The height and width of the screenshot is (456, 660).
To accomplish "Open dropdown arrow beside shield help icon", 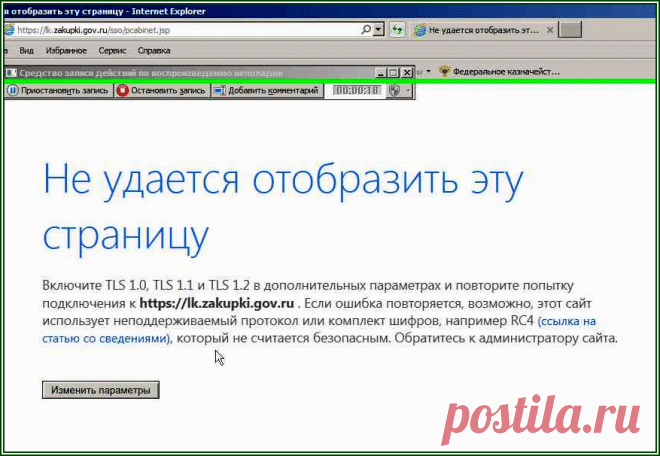I will tap(407, 91).
